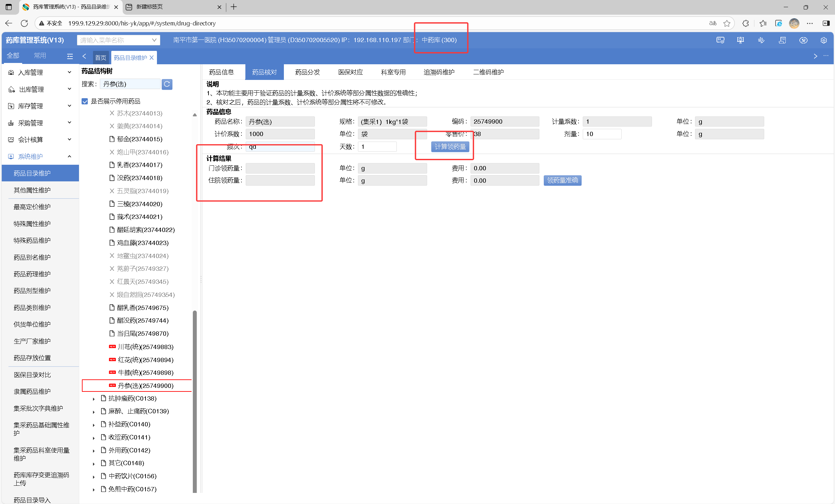The width and height of the screenshot is (835, 504).
Task: Click into the 天数 input field
Action: (x=377, y=147)
